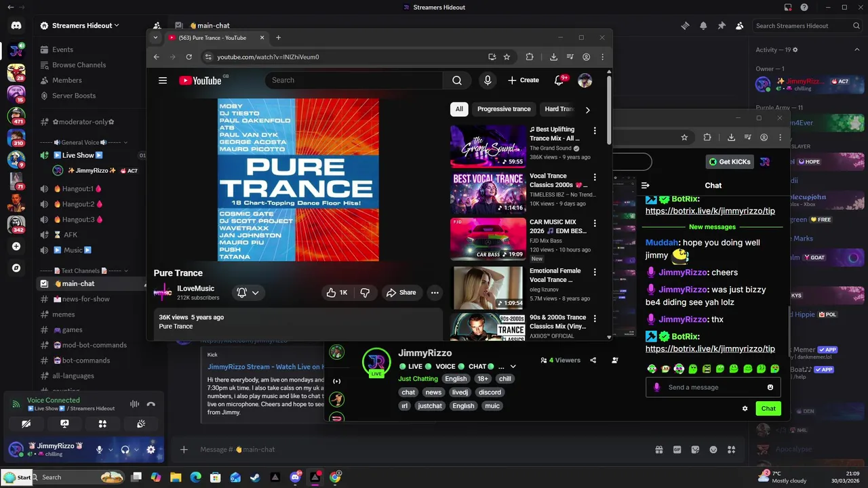868x488 pixels.
Task: Disconnect from the voice channel
Action: (151, 404)
